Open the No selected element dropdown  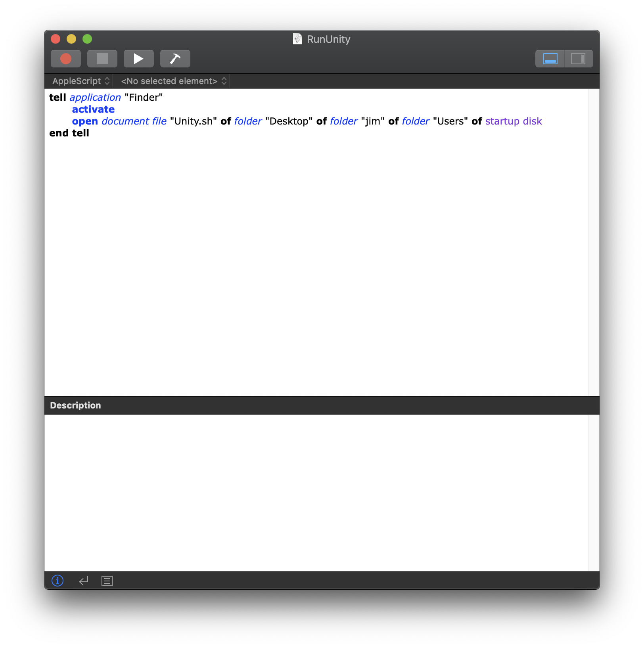click(174, 81)
